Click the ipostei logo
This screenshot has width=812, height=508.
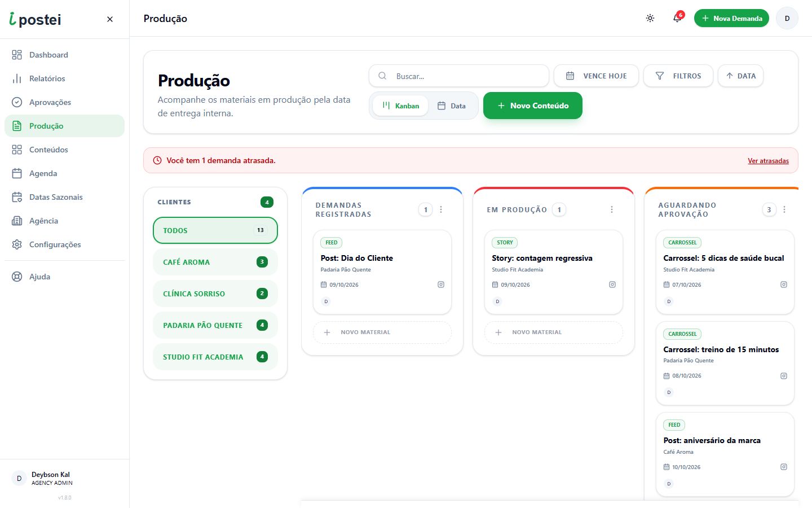point(35,19)
